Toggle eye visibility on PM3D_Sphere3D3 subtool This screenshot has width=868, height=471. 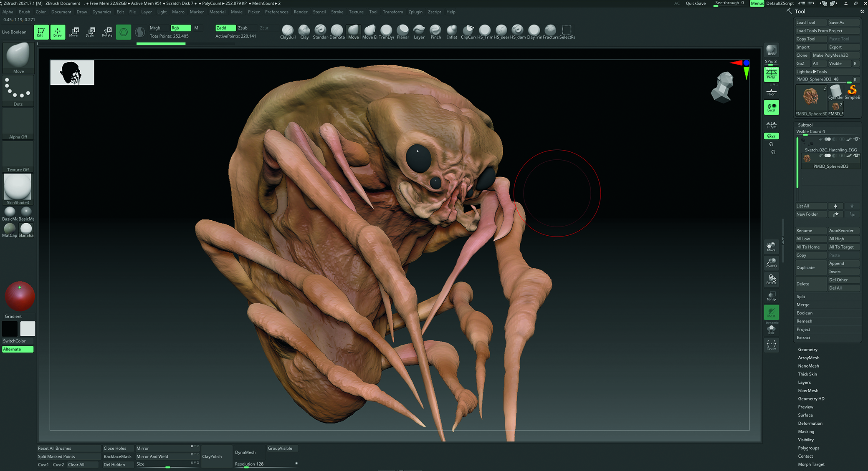click(857, 156)
